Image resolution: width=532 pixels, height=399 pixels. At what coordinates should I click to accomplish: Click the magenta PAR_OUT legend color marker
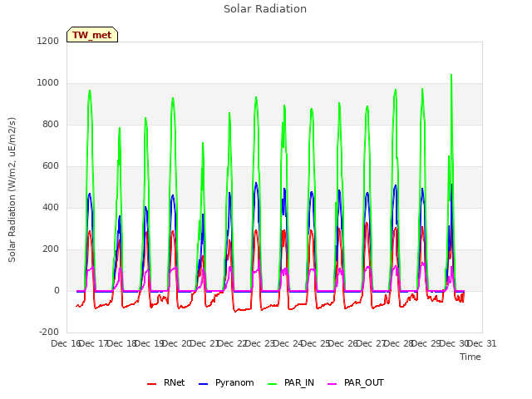(x=332, y=384)
